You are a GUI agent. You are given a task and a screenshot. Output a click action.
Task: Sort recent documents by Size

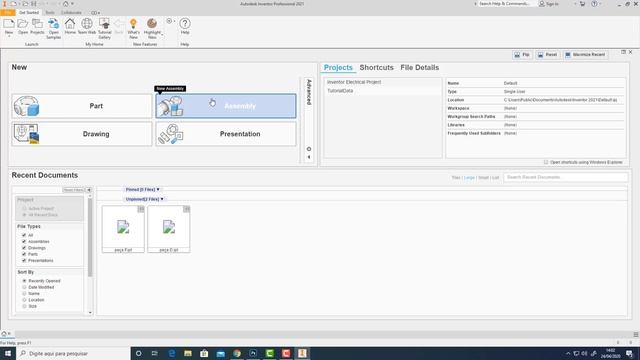(x=24, y=306)
